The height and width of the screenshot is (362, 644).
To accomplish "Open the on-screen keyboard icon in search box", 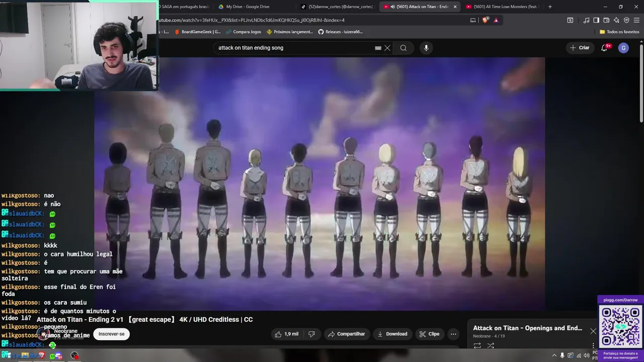I will tap(378, 48).
